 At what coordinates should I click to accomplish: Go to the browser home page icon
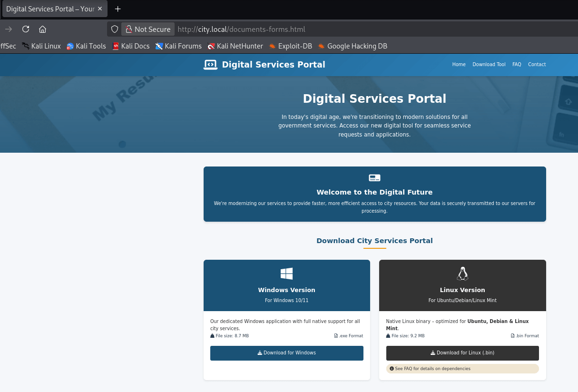(42, 29)
